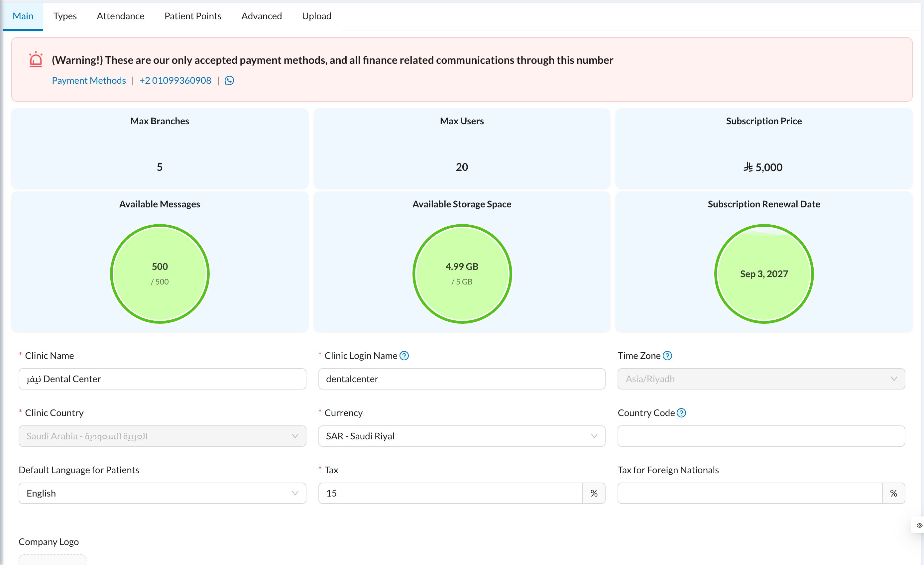Click the eye icon at right edge

(919, 525)
